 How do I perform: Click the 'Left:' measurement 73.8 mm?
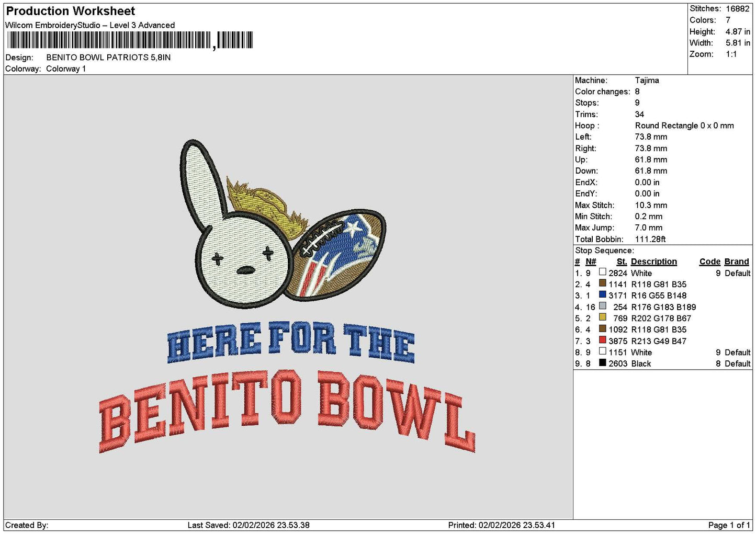tap(651, 137)
